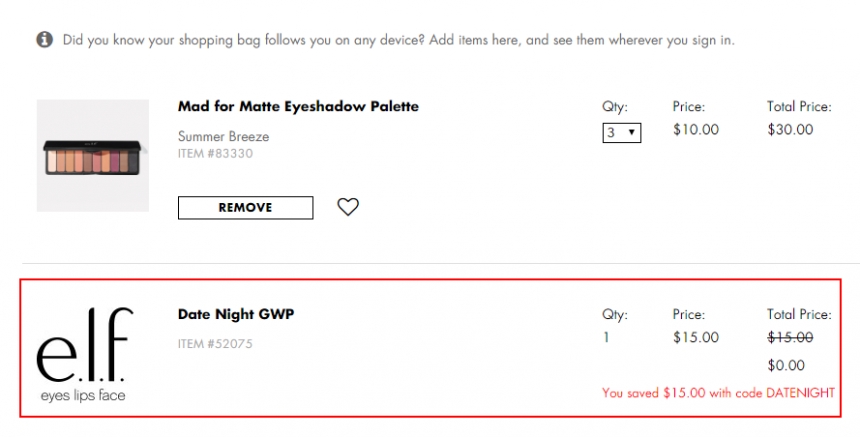Click the crossed-out $15.00 total price
The image size is (860, 437).
point(790,337)
